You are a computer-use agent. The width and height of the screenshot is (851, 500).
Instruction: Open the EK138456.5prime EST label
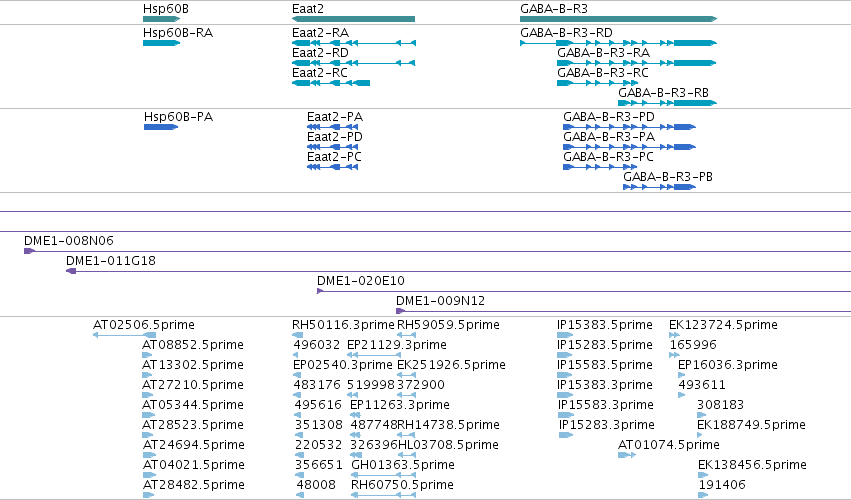[x=752, y=465]
